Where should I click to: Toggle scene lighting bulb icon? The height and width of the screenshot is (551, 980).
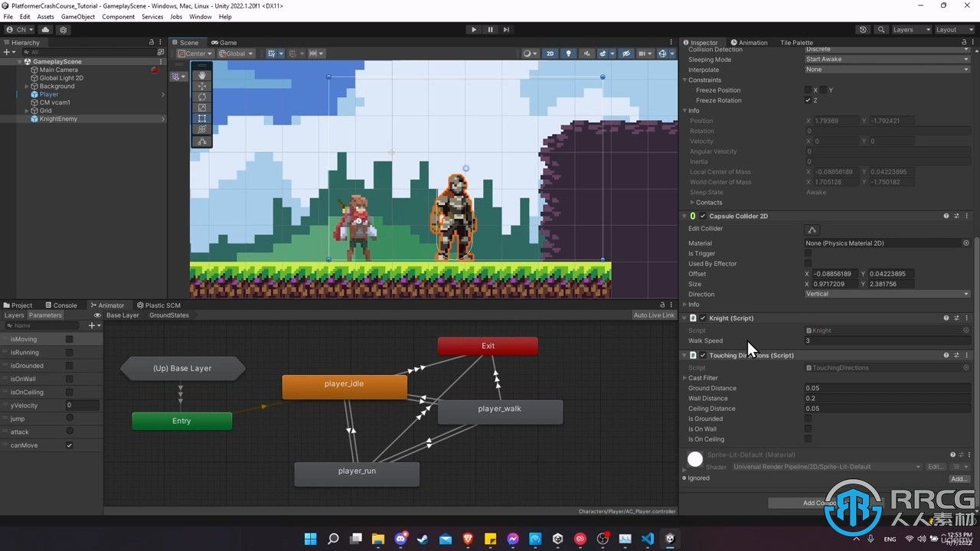(568, 54)
